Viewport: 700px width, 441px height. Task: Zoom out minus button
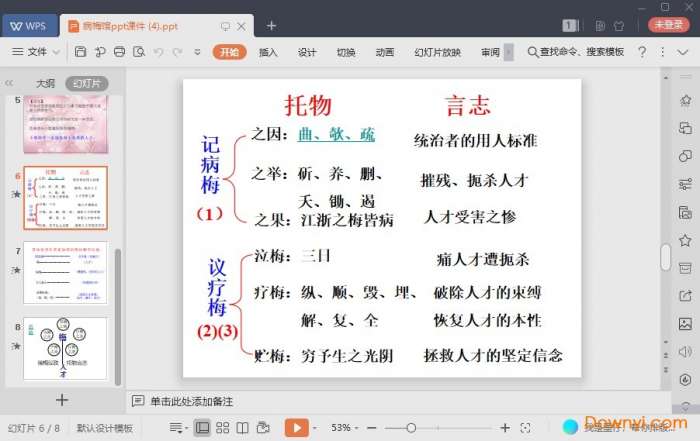point(371,428)
